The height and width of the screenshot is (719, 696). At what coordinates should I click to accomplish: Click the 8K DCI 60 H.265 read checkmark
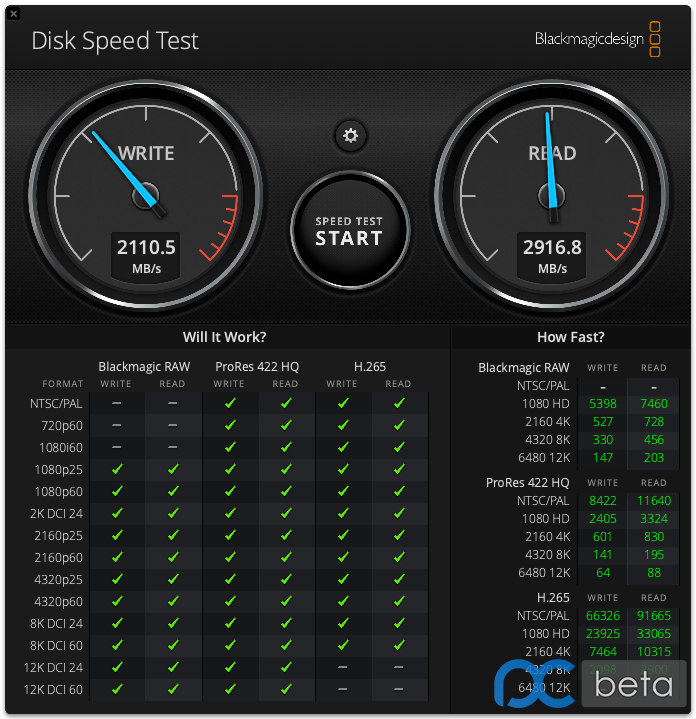pos(399,645)
